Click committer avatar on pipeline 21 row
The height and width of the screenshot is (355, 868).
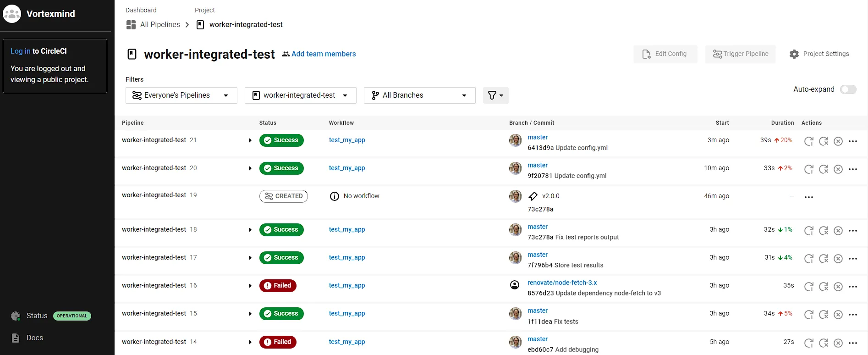coord(516,140)
